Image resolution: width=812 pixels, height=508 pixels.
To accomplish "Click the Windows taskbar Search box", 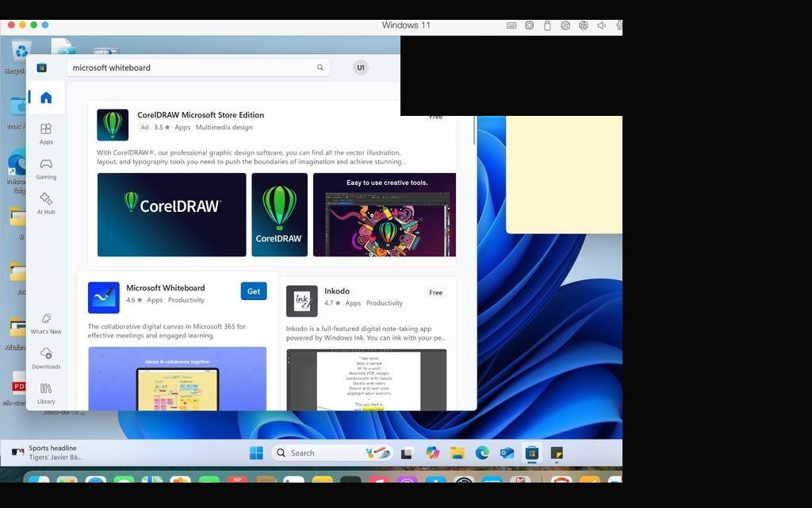I will pos(331,453).
